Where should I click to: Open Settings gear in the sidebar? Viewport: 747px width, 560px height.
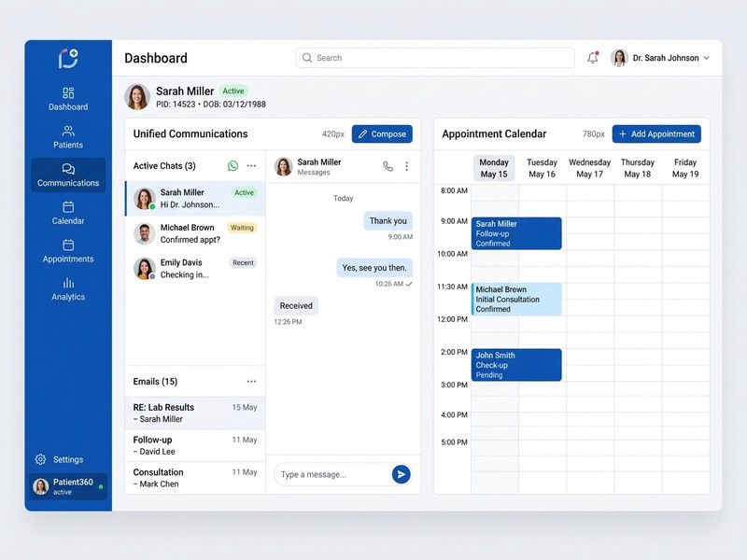(x=41, y=459)
